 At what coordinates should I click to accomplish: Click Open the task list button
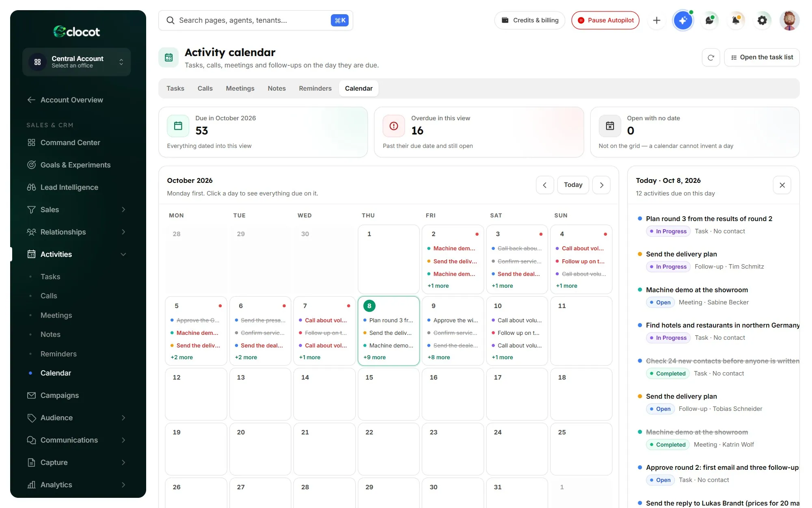pyautogui.click(x=762, y=57)
